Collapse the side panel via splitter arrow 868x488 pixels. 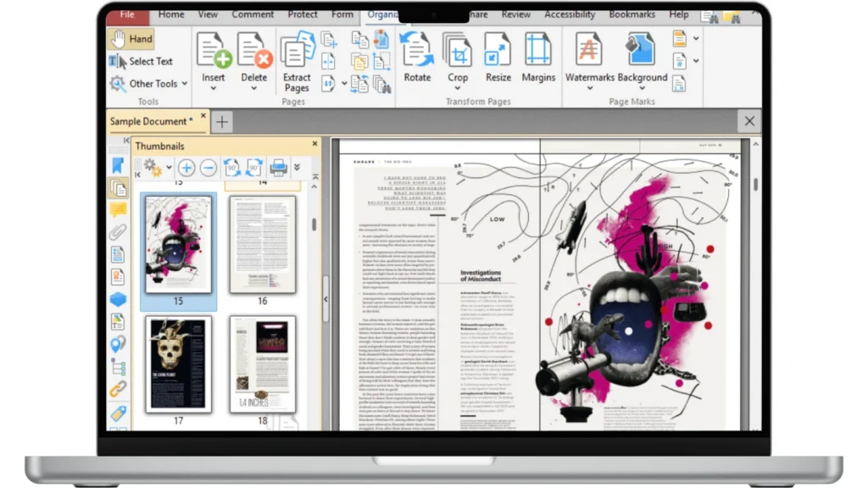click(x=325, y=299)
